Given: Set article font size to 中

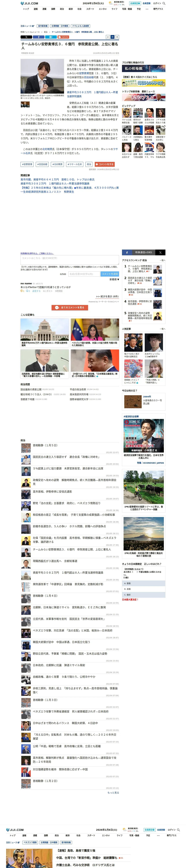Looking at the screenshot, I should [112, 37].
